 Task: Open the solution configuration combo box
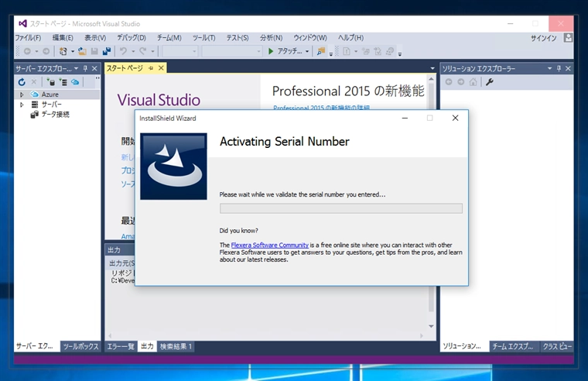(x=180, y=51)
